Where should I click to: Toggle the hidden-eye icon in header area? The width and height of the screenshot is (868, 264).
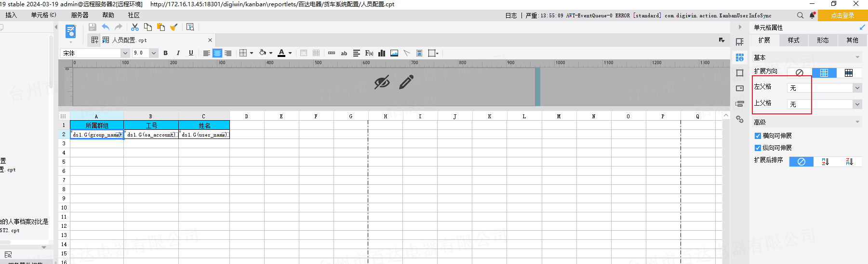pyautogui.click(x=382, y=83)
